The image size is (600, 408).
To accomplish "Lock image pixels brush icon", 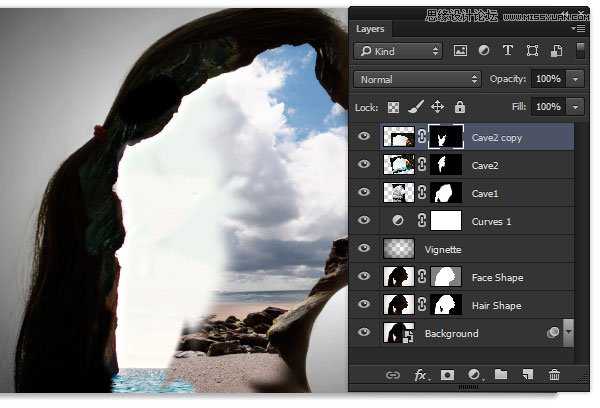I will coord(416,107).
